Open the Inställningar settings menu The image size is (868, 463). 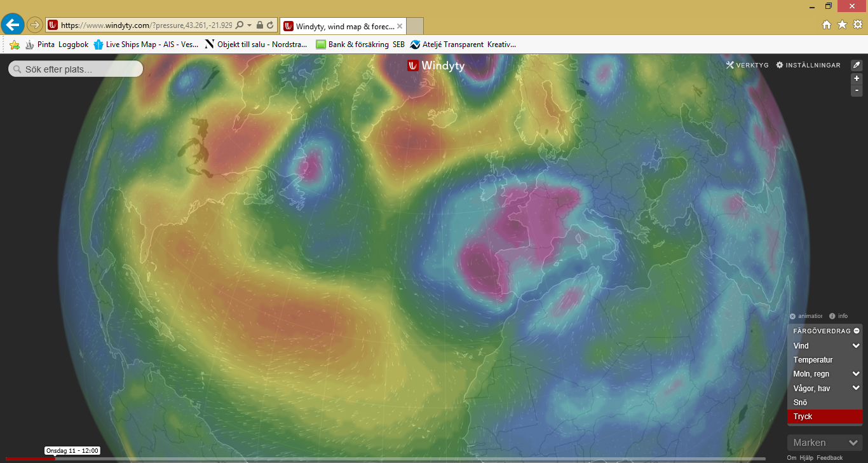point(808,65)
